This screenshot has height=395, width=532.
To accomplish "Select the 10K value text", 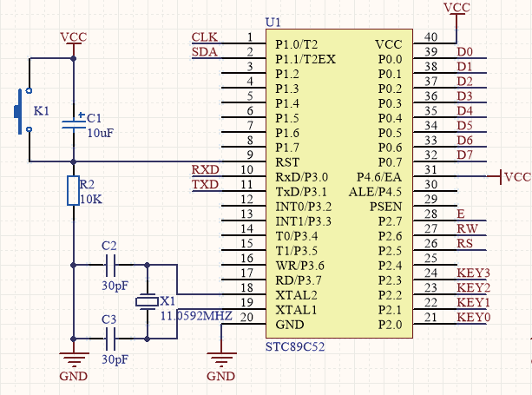I will click(x=91, y=199).
